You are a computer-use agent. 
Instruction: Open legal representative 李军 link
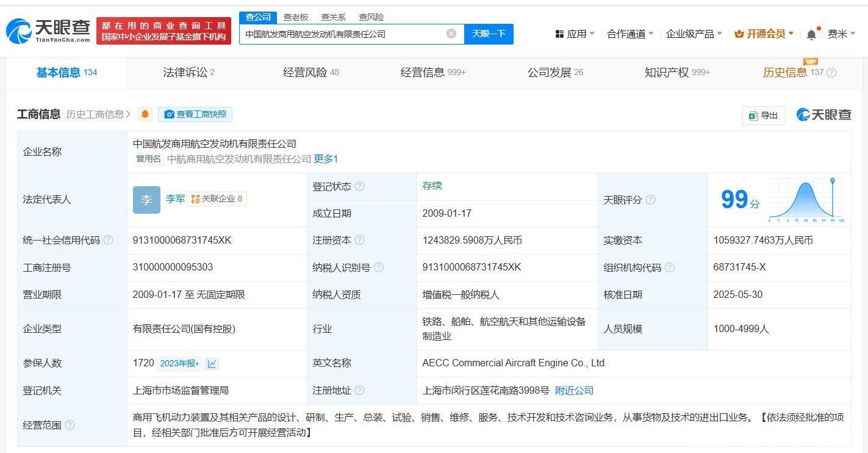click(x=175, y=199)
